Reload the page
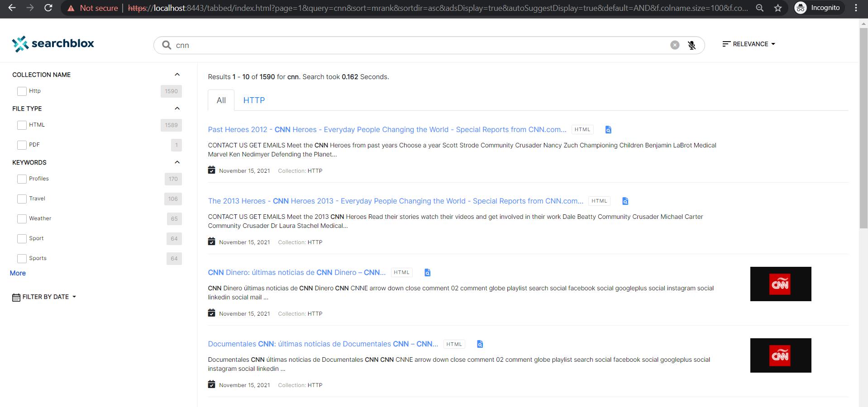Viewport: 868px width, 407px height. [48, 8]
